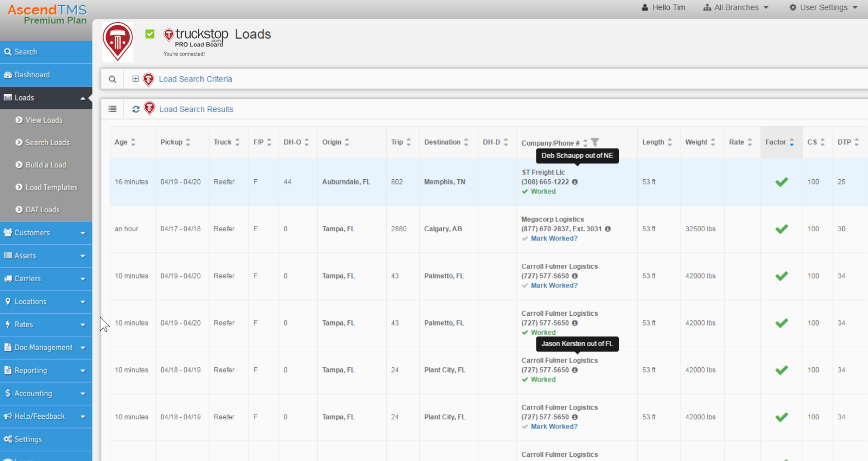868x461 pixels.
Task: Open DAT Loads in the sidebar
Action: 42,210
